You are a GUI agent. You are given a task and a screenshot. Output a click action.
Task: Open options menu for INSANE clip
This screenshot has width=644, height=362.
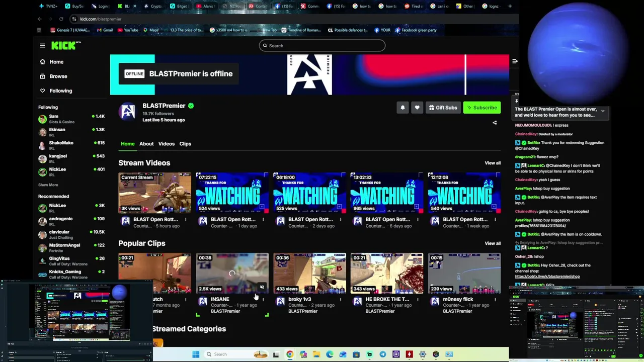(x=263, y=300)
